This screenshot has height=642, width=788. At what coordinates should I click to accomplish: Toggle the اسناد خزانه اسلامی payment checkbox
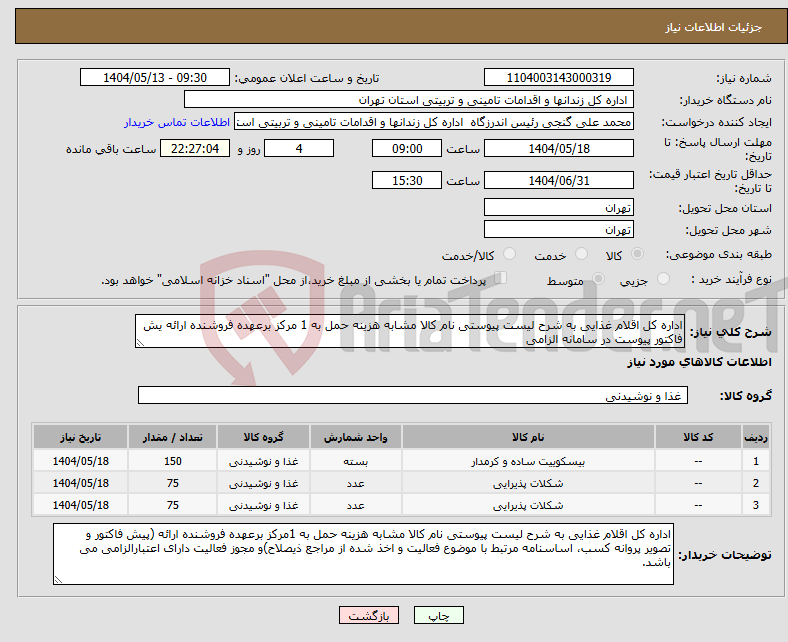pyautogui.click(x=501, y=278)
